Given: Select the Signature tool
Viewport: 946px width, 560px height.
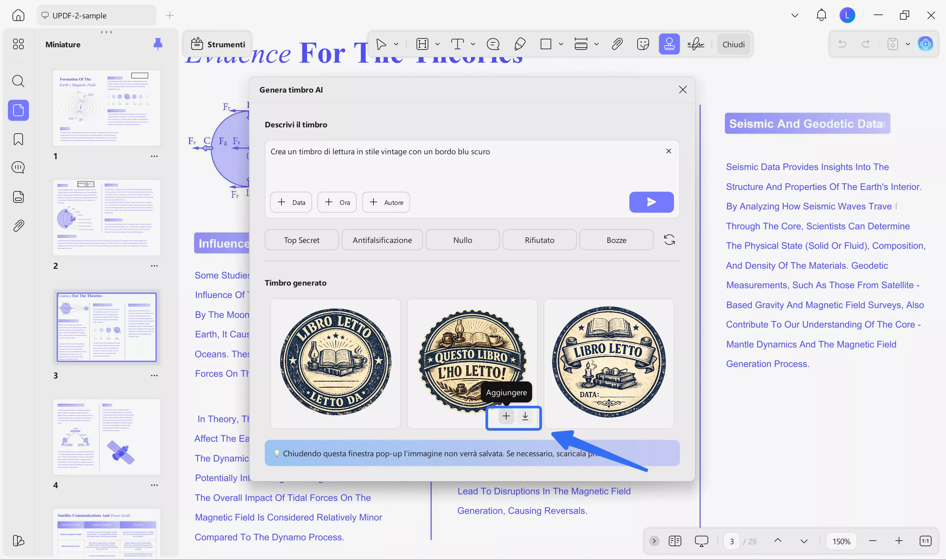Looking at the screenshot, I should [x=695, y=44].
